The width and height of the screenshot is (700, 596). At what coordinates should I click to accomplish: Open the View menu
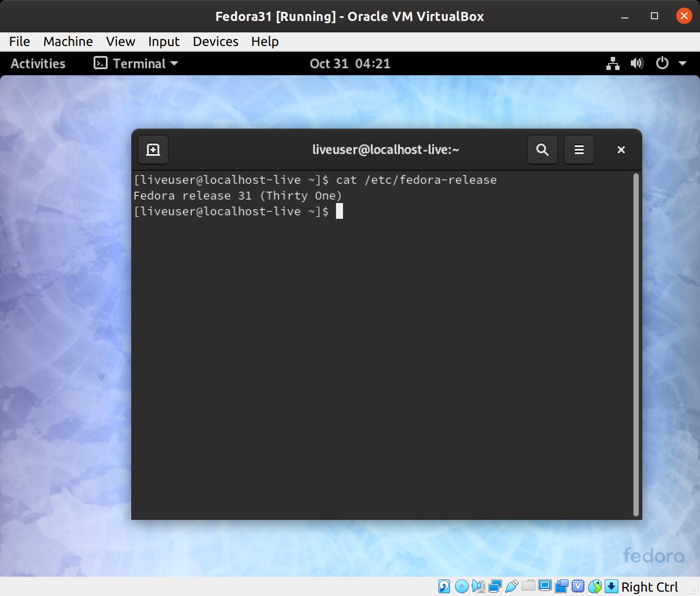click(121, 42)
